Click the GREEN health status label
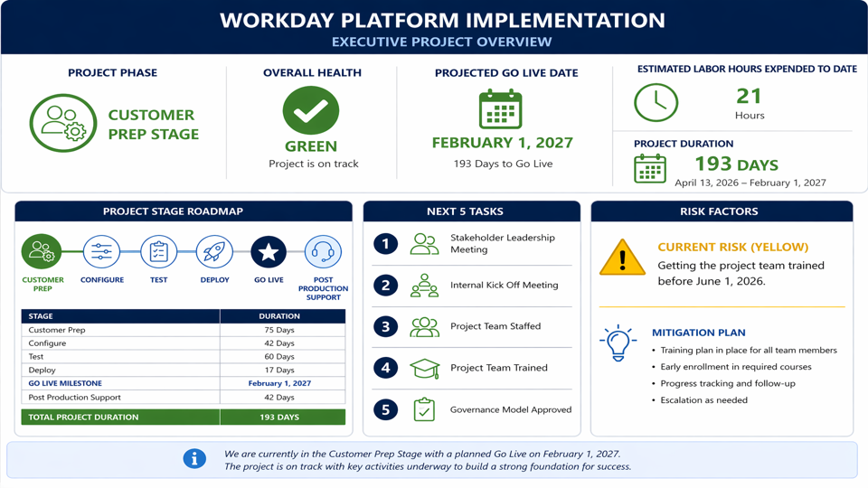868x488 pixels. (311, 146)
